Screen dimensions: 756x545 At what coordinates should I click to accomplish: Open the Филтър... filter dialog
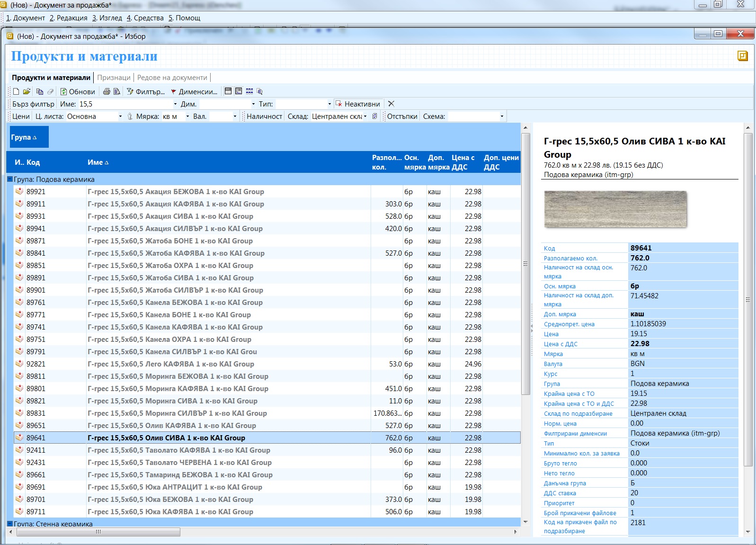pos(146,91)
